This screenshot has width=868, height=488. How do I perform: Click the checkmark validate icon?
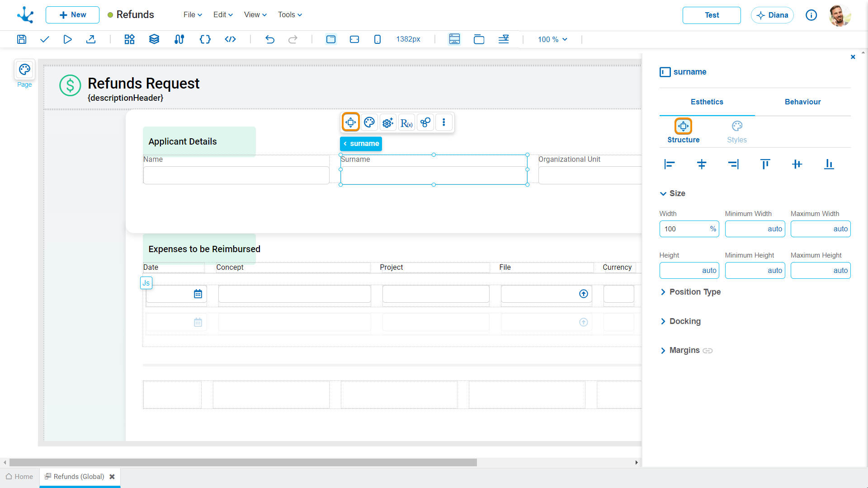pos(44,39)
